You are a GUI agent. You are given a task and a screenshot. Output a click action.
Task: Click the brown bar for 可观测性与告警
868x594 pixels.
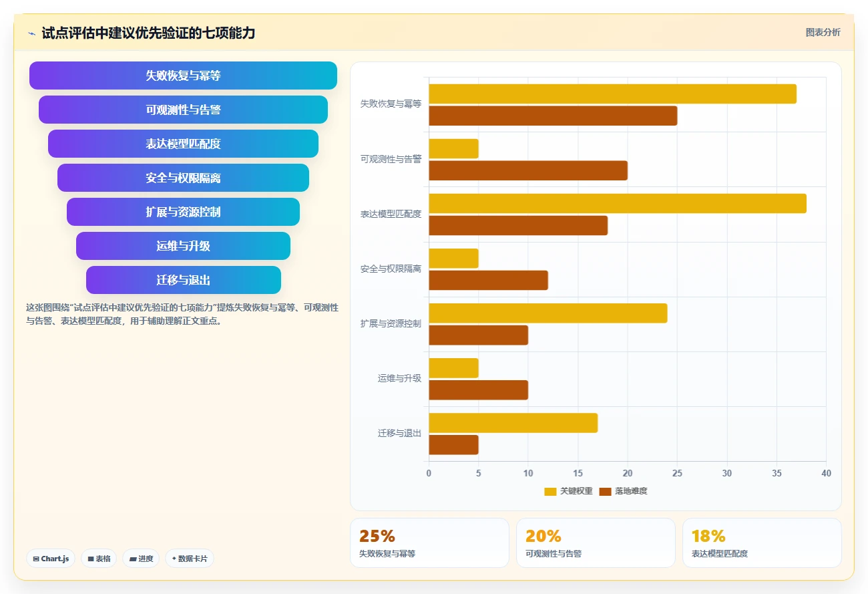[x=528, y=170]
